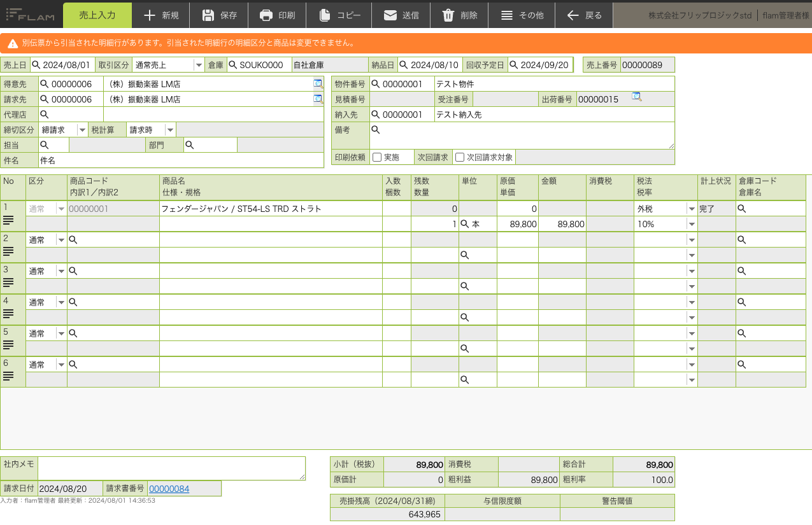
Task: Open row 1 倉庫コード search magnifier
Action: coord(741,209)
